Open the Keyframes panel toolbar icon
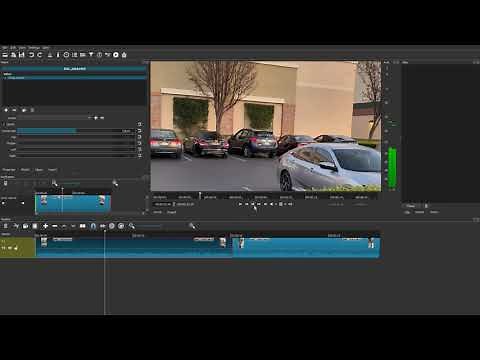The width and height of the screenshot is (480, 360). click(x=99, y=55)
